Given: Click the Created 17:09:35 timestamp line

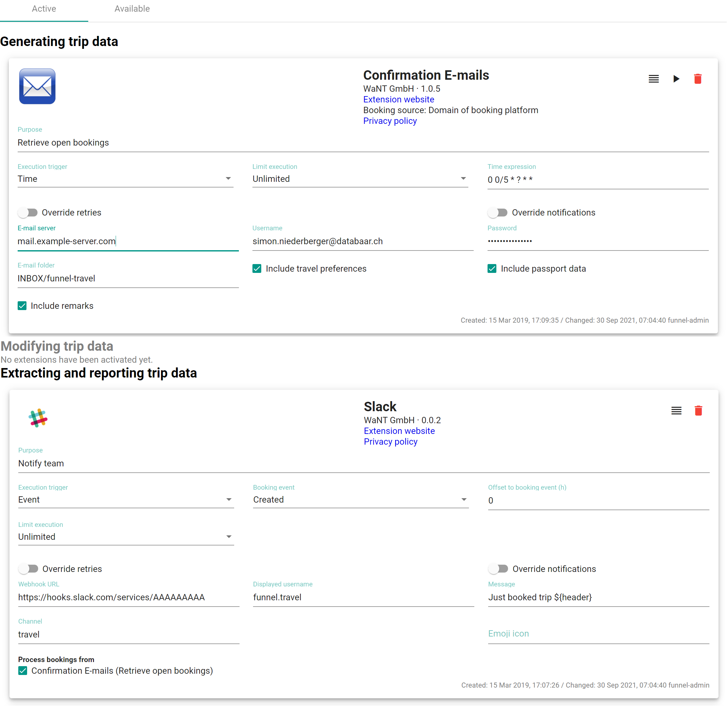Looking at the screenshot, I should click(x=585, y=320).
